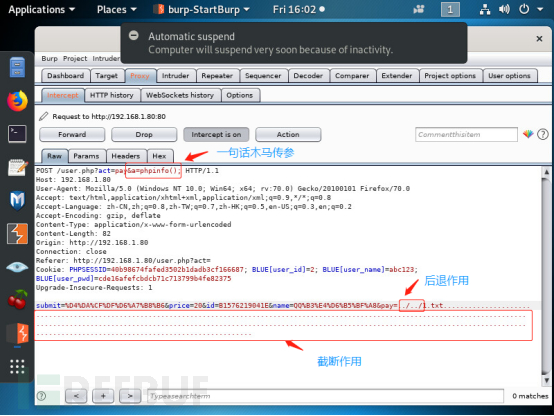Open Firefox from the dock
The height and width of the screenshot is (416, 554).
(x=17, y=101)
